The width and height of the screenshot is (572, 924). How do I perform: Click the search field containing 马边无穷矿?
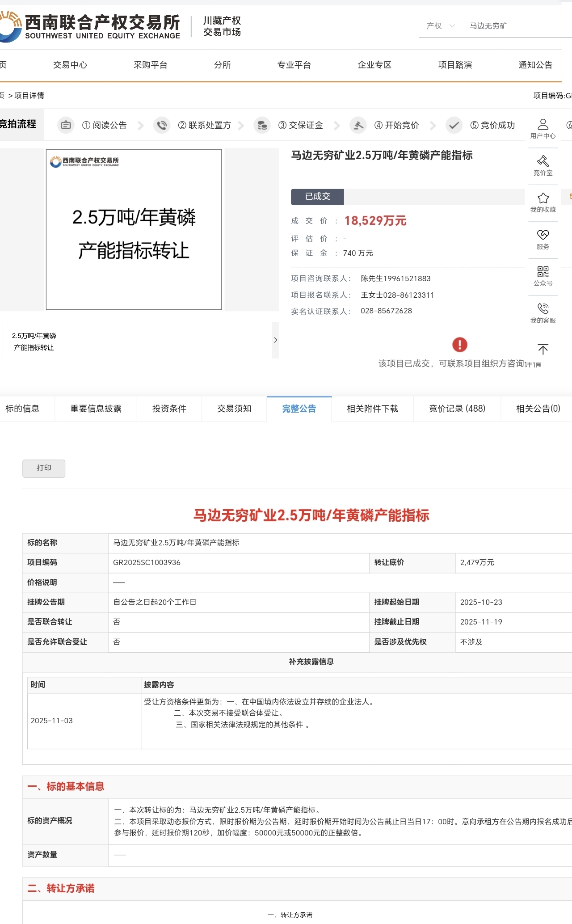(x=518, y=26)
